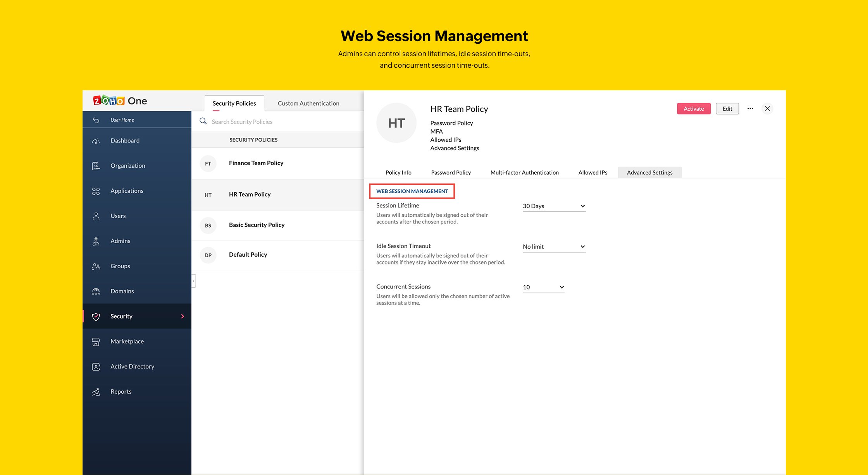Click the Domains sidebar icon
This screenshot has width=868, height=475.
pos(95,291)
